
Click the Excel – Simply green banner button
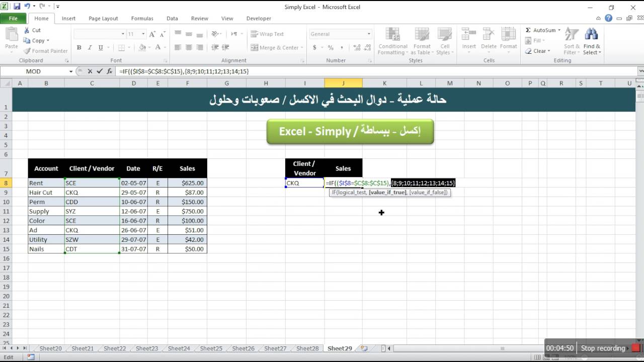click(350, 131)
